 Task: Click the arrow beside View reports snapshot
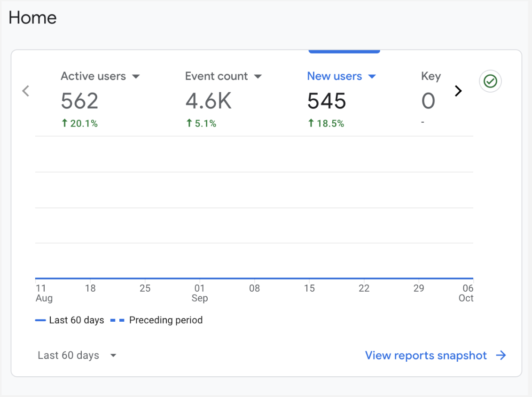[x=501, y=356]
